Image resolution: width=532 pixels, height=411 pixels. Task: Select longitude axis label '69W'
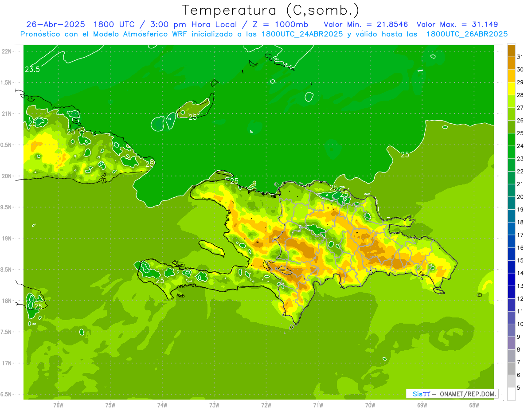[422, 405]
